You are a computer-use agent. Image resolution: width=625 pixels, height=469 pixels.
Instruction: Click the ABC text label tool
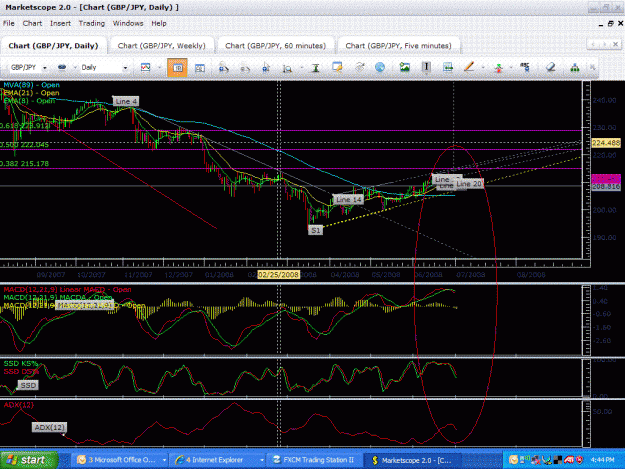(525, 67)
